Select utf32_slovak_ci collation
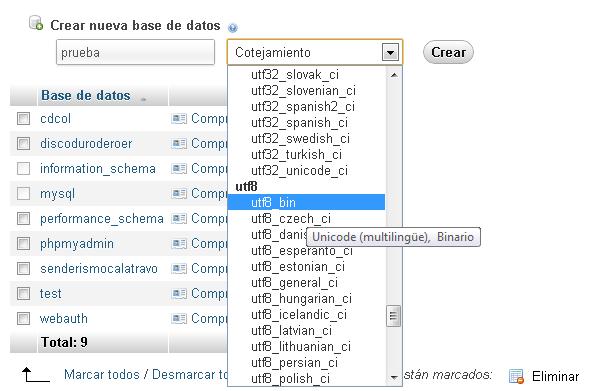This screenshot has width=601, height=391. point(307,74)
